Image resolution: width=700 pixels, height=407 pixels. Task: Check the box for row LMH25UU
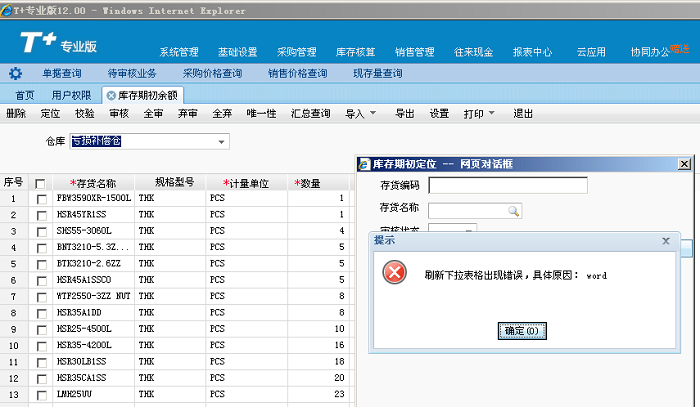[42, 395]
